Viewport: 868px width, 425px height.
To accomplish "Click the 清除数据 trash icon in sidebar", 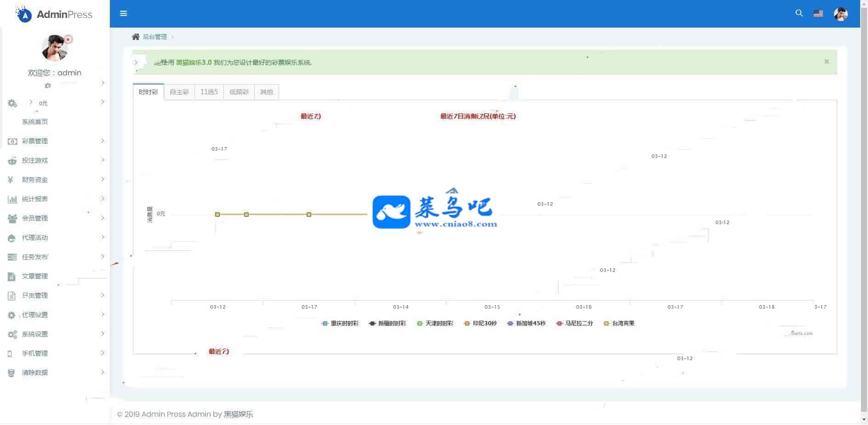I will coord(11,373).
